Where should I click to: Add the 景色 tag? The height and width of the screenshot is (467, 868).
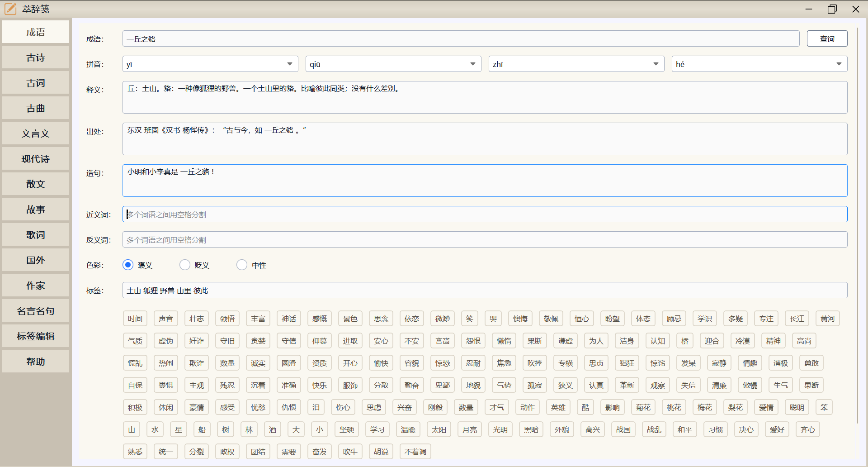pyautogui.click(x=350, y=319)
